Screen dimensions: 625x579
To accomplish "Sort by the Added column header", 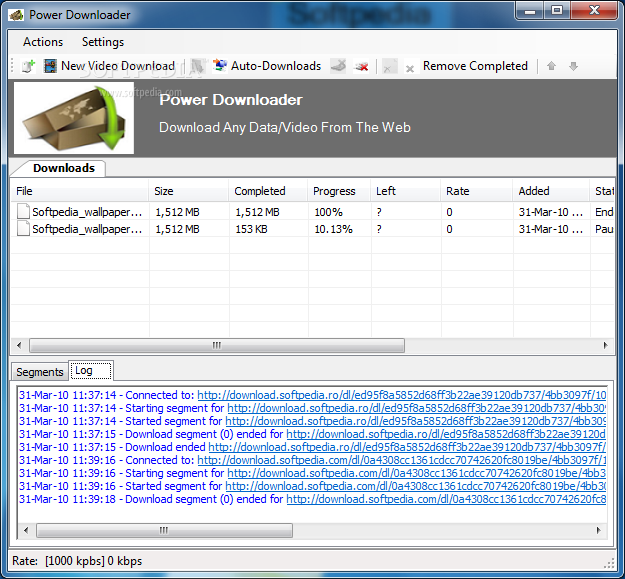I will click(x=551, y=191).
